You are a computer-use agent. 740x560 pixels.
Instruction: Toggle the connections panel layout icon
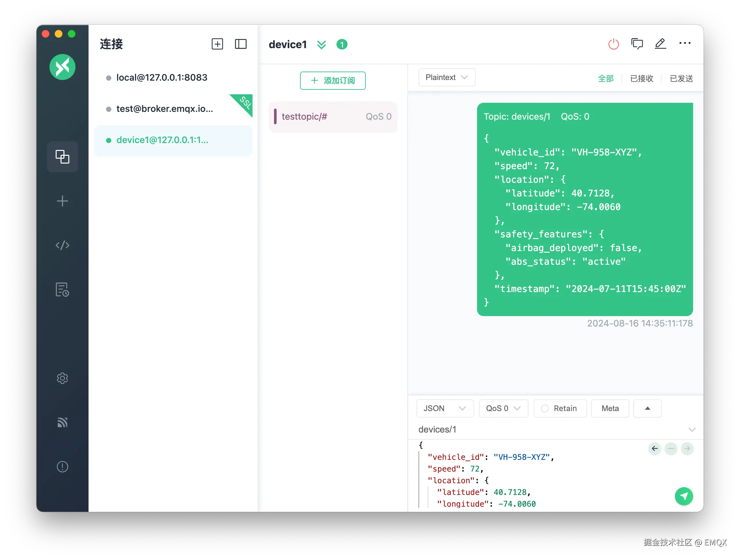[240, 44]
